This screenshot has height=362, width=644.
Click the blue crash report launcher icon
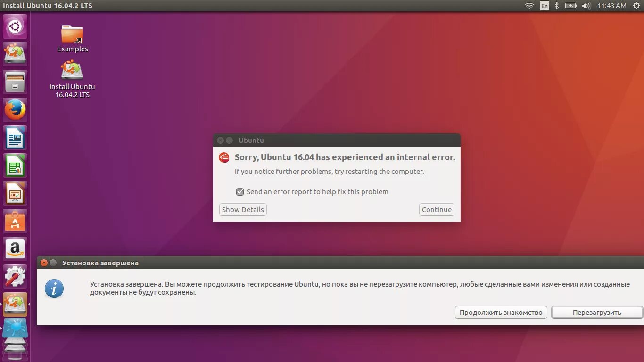point(15,329)
